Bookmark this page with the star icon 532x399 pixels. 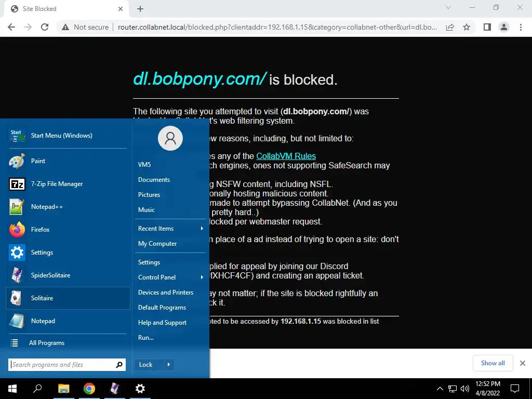[x=467, y=27]
